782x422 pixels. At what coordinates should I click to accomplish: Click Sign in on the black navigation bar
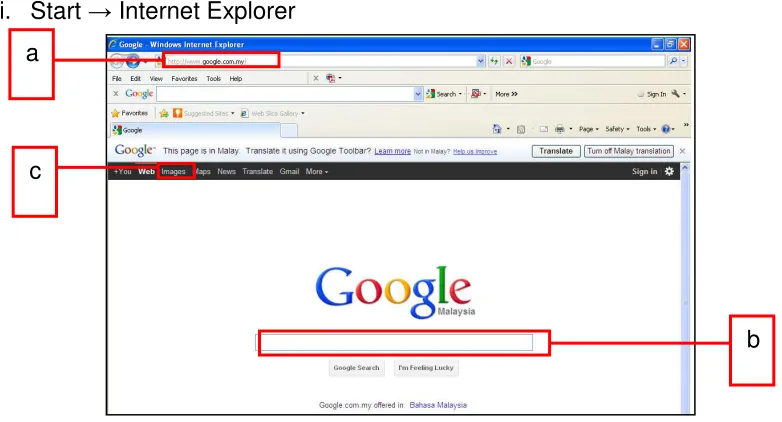[644, 171]
